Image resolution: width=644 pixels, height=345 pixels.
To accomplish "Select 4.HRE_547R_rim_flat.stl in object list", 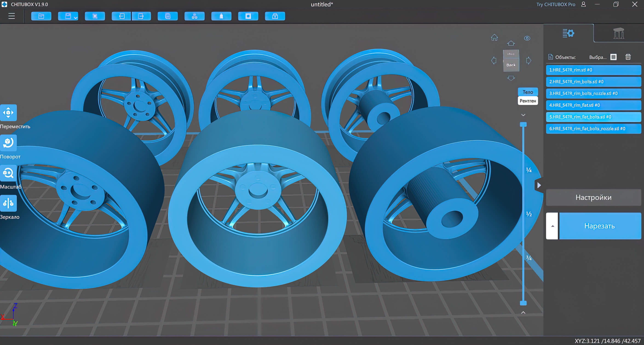I will [x=593, y=105].
